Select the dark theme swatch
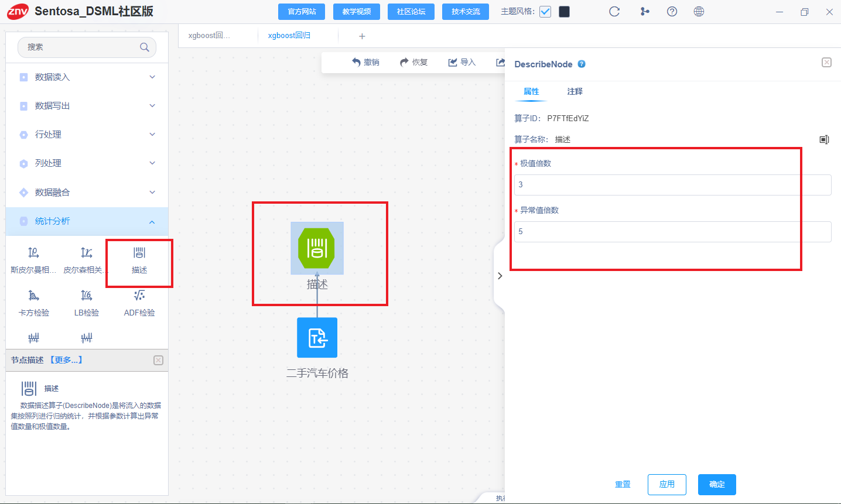Image resolution: width=841 pixels, height=504 pixels. pos(565,12)
